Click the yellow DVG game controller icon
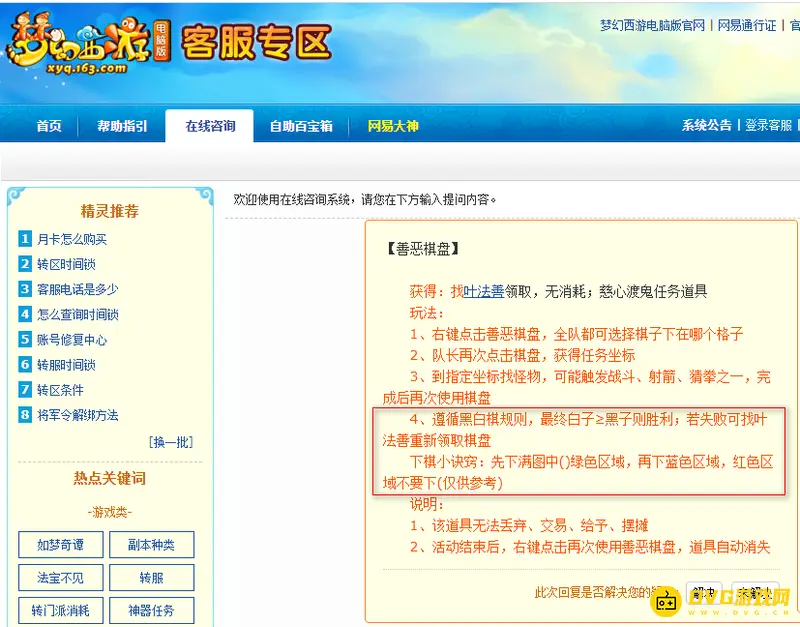This screenshot has width=800, height=627. point(666,603)
